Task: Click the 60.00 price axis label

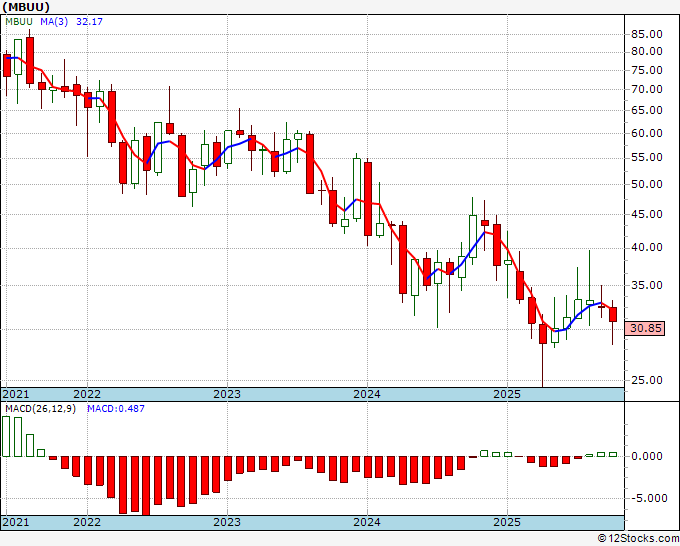Action: click(x=647, y=133)
